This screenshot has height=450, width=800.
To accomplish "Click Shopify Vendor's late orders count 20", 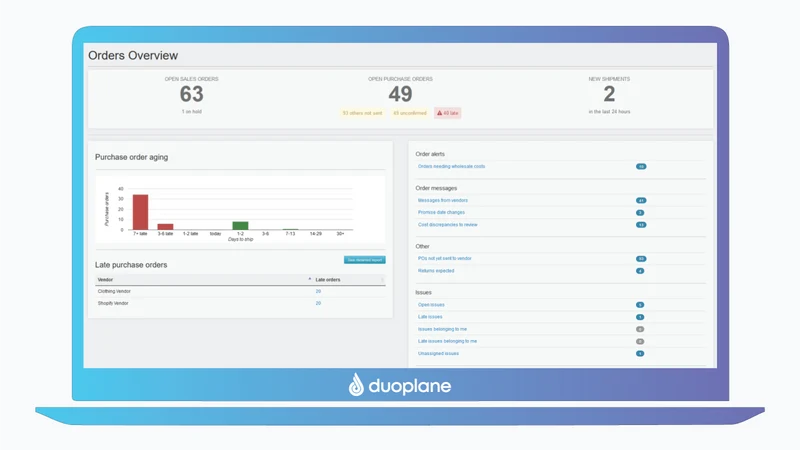I will (318, 303).
